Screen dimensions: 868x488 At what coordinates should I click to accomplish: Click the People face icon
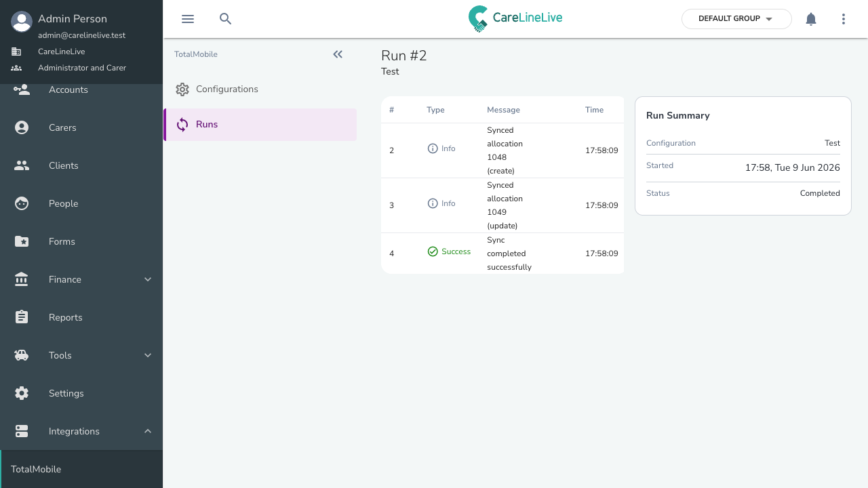(x=22, y=203)
